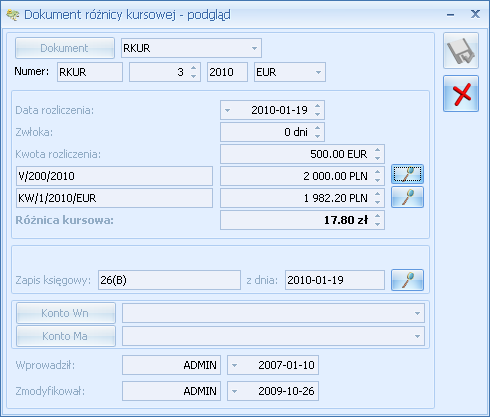Decrease Kwota rozliczenia with spinner down arrow

377,158
